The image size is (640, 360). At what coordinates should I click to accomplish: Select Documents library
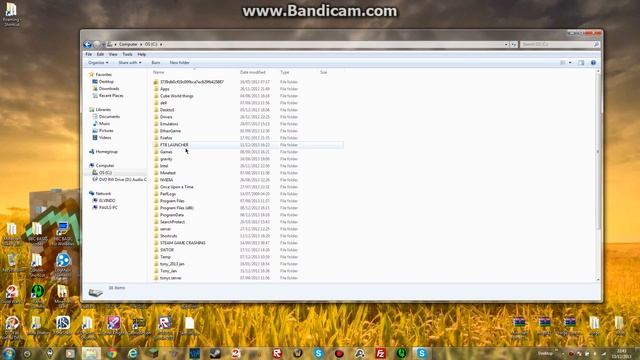pos(109,117)
